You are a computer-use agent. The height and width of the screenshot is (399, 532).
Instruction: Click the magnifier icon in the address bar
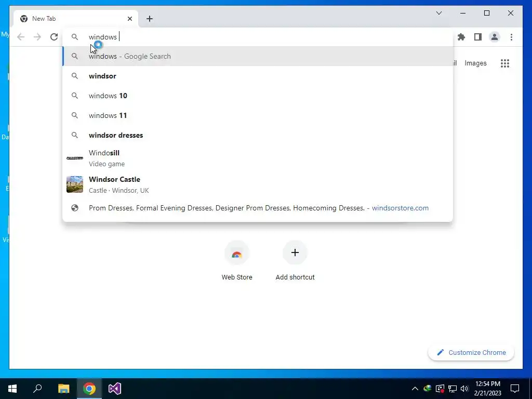point(75,37)
